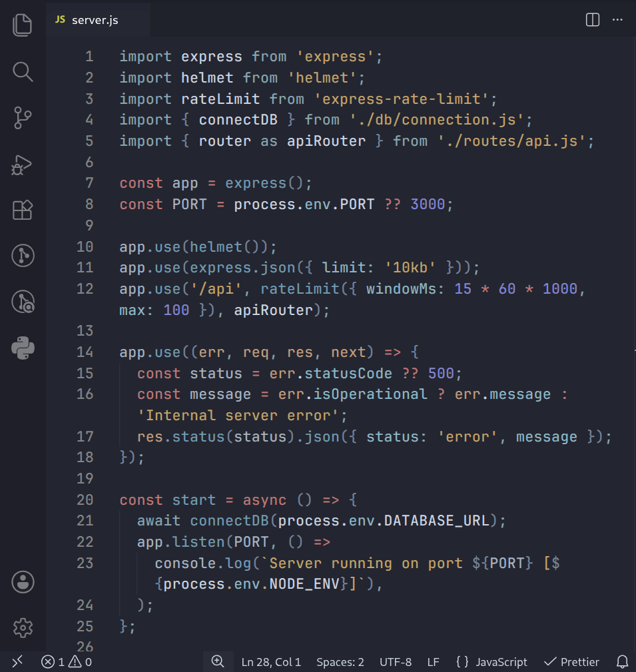Click the PORT constant on line 8
Image resolution: width=636 pixels, height=672 pixels.
pos(189,204)
